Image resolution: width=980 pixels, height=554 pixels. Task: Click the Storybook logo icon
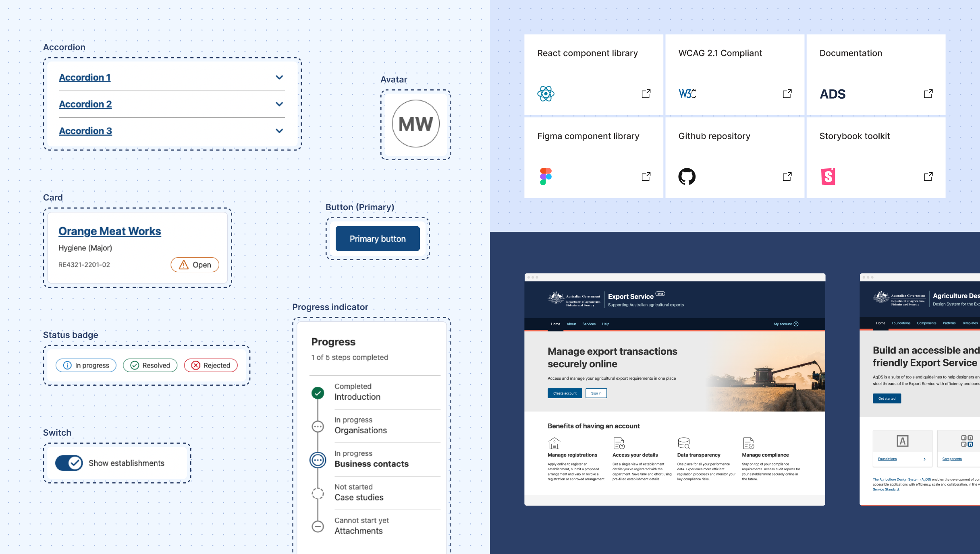(828, 176)
